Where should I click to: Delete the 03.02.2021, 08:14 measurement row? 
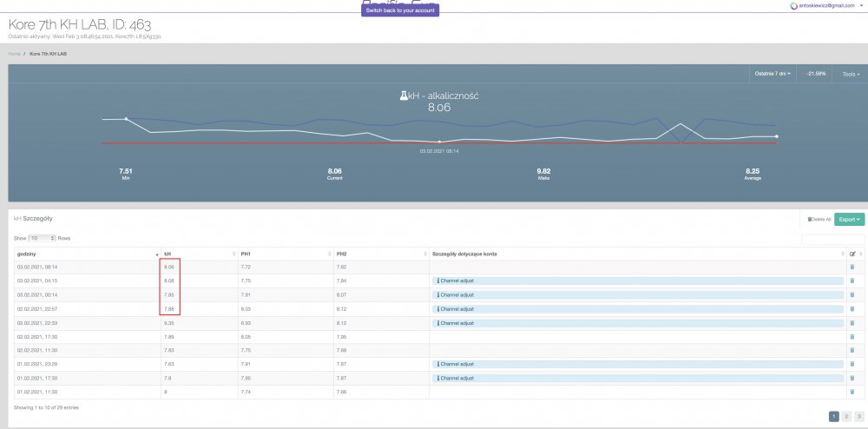point(852,267)
